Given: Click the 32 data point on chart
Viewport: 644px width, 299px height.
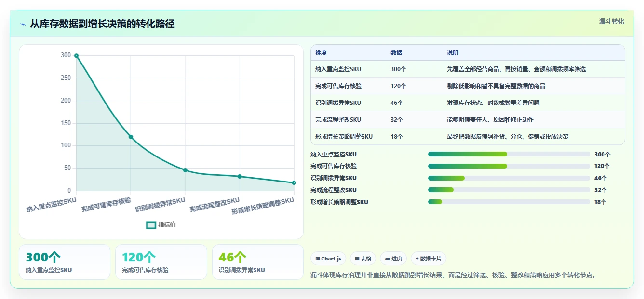Looking at the screenshot, I should 240,176.
